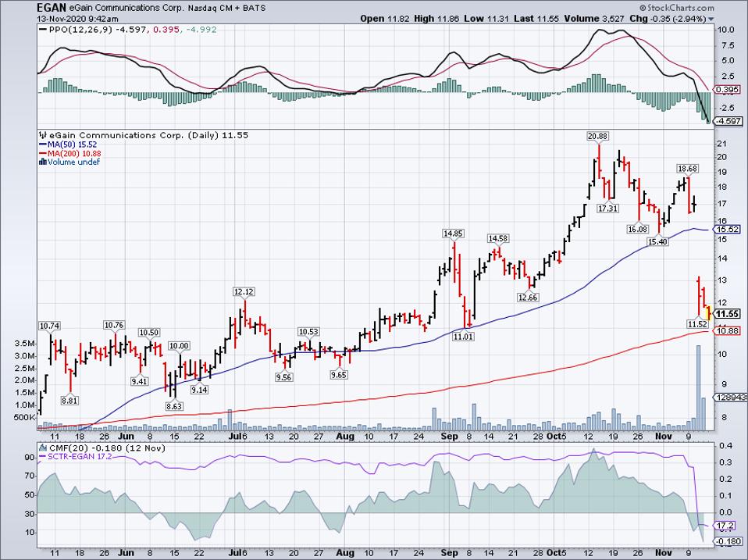Viewport: 748px width, 560px height.
Task: Open the dropdown arrow beside Chg percentage
Action: coord(711,19)
